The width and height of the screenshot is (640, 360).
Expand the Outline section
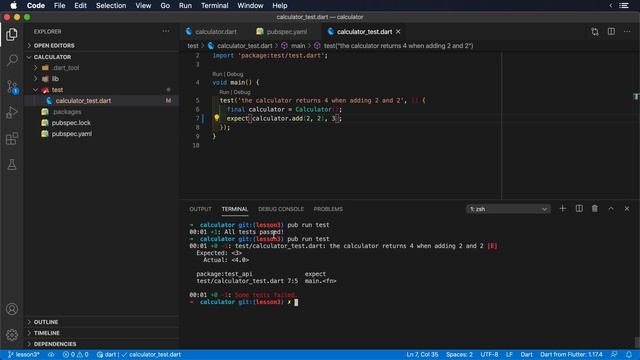46,322
